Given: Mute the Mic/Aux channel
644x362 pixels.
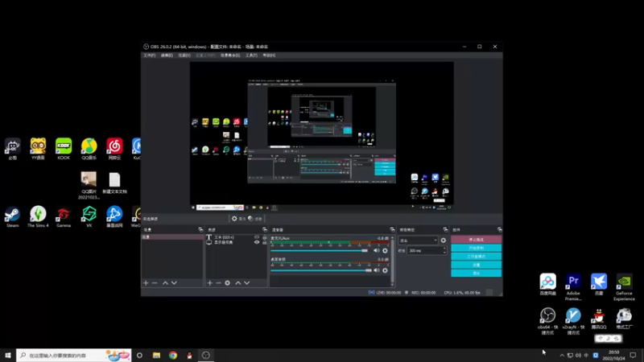Looking at the screenshot, I should tap(376, 250).
